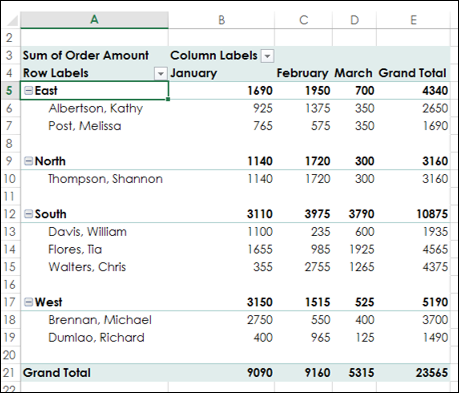The height and width of the screenshot is (393, 459).
Task: Click South's grand total 10875
Action: 432,214
